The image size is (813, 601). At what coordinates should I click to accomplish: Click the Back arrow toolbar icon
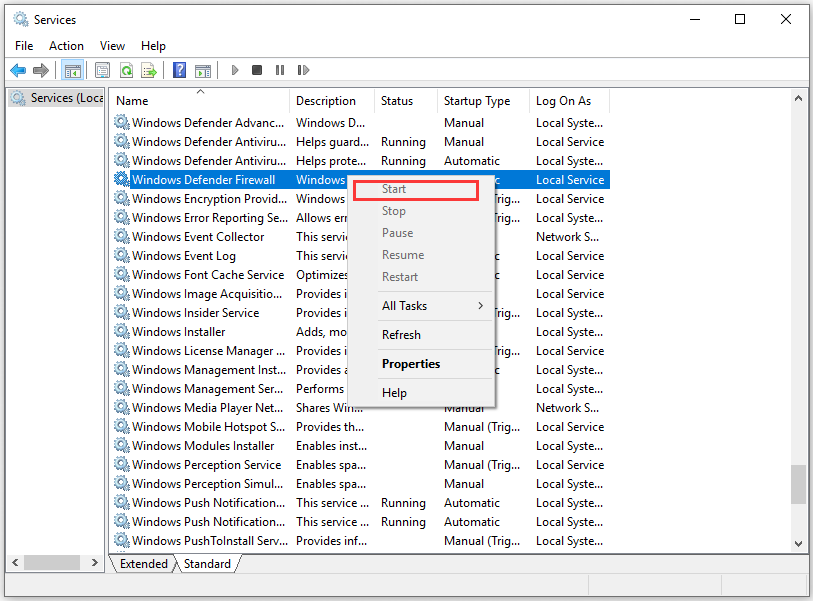pyautogui.click(x=18, y=70)
